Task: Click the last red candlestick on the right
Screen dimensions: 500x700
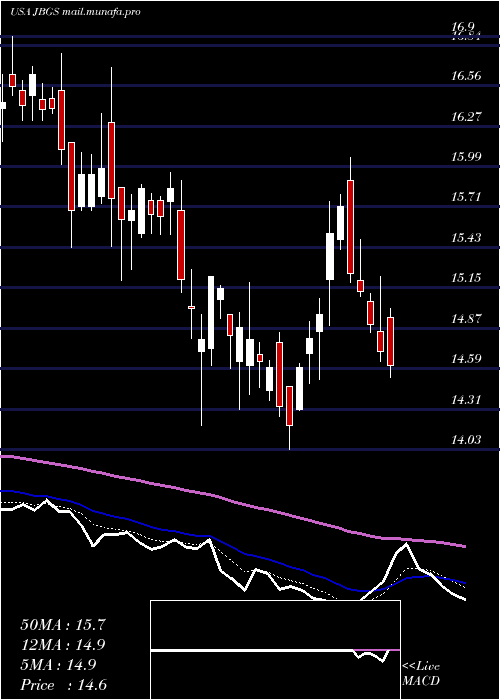Action: 391,342
